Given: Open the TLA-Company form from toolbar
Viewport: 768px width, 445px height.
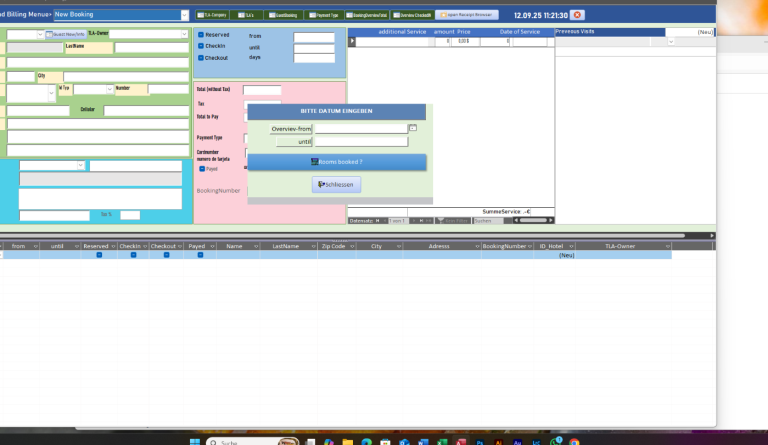Looking at the screenshot, I should coord(213,15).
